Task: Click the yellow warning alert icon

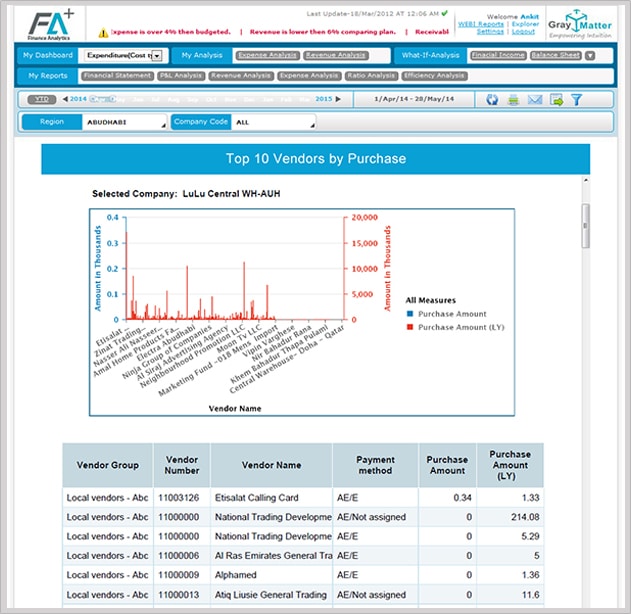Action: 103,33
